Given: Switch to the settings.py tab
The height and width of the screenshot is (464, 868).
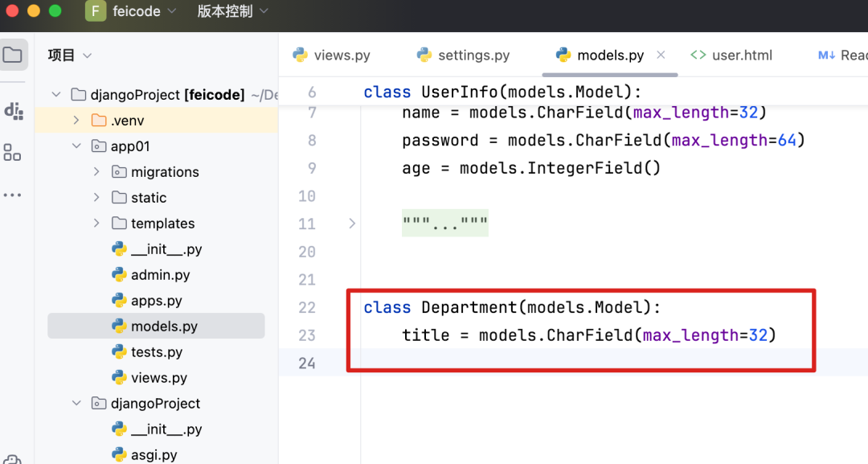Looking at the screenshot, I should (473, 55).
